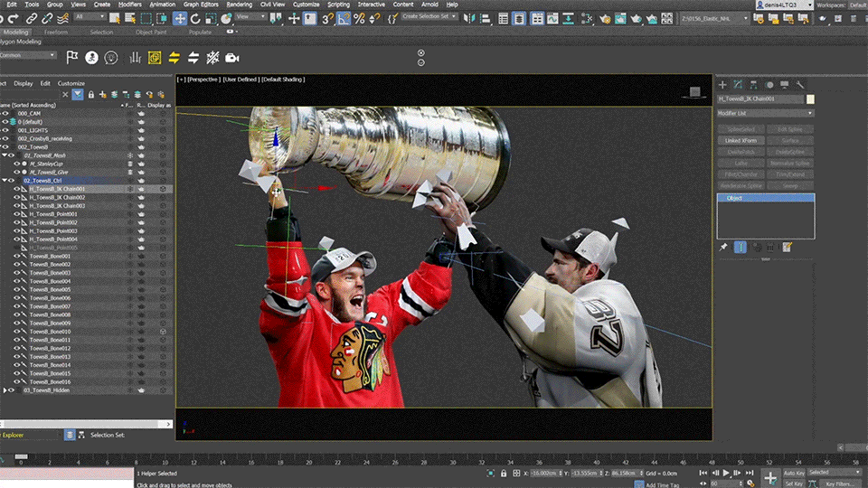The height and width of the screenshot is (488, 868).
Task: Toggle selection lock icon in status bar
Action: (x=504, y=473)
